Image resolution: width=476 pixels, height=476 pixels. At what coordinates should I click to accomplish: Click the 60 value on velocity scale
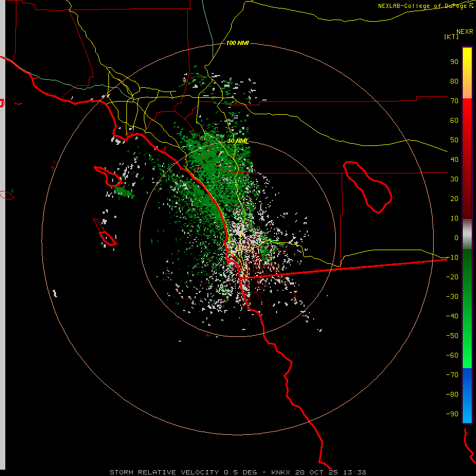coord(454,120)
